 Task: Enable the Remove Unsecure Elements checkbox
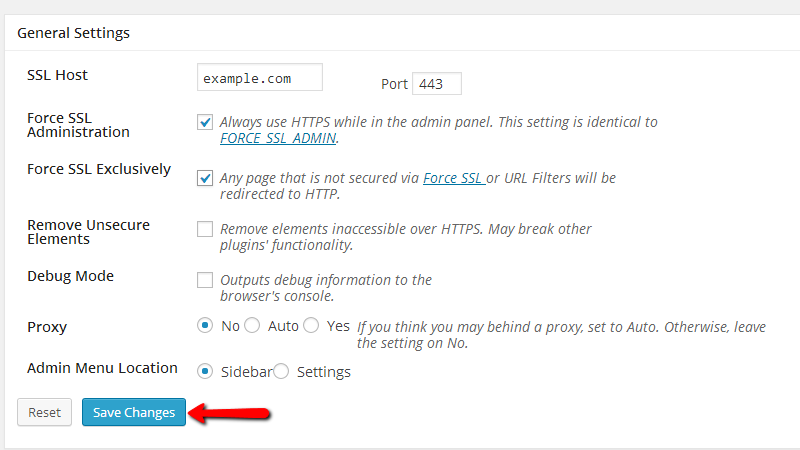[205, 229]
